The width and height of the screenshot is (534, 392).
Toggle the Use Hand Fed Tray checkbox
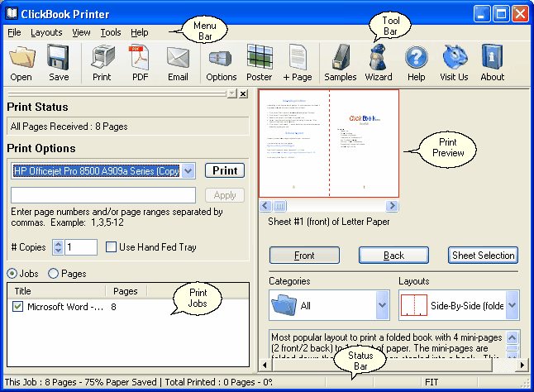pyautogui.click(x=111, y=247)
